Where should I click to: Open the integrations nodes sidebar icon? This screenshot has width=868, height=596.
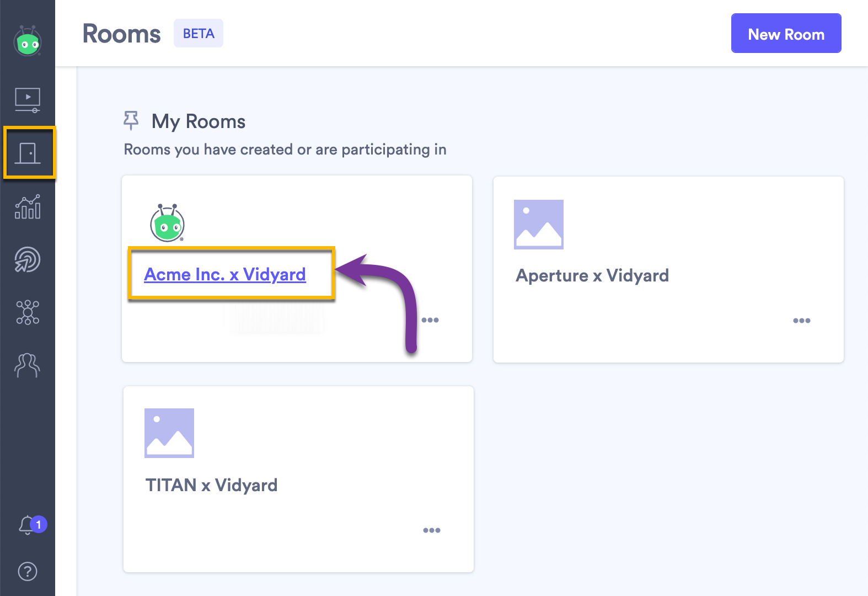(28, 312)
